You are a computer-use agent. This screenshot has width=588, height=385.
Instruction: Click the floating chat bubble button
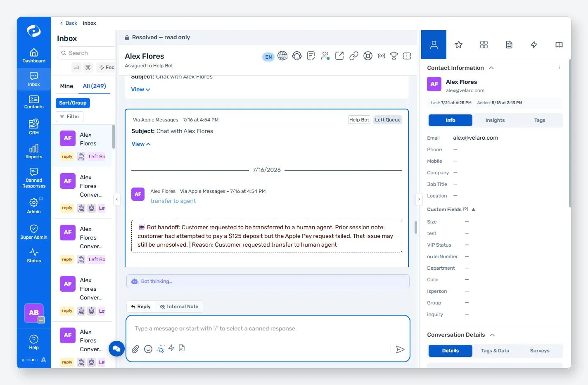[117, 349]
